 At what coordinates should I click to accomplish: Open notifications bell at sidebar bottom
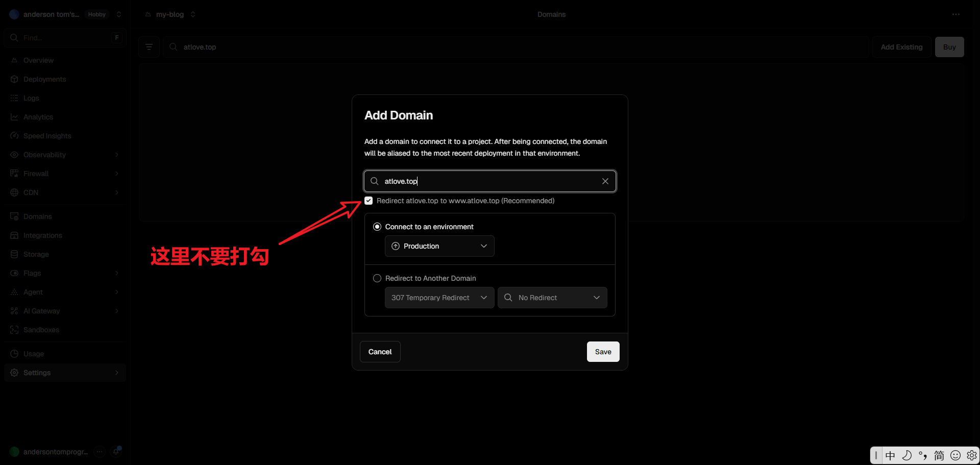pos(116,451)
